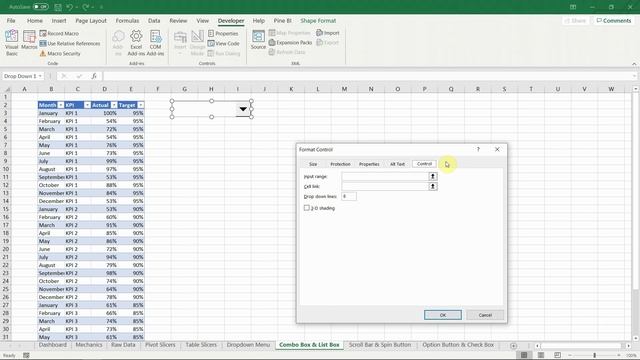640x360 pixels.
Task: Expand the Name Box dropdown
Action: (x=40, y=76)
